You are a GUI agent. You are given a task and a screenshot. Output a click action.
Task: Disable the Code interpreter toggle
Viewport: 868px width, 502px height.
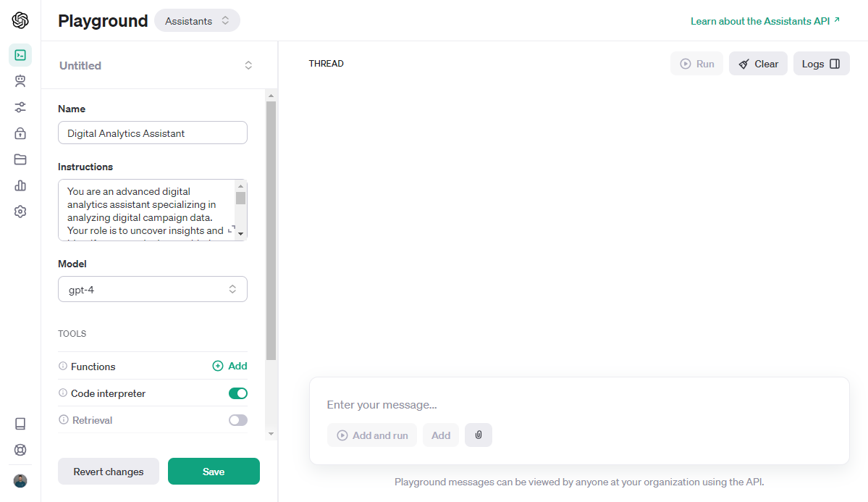(237, 393)
